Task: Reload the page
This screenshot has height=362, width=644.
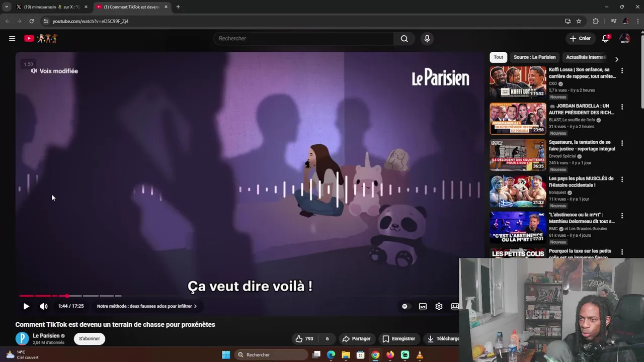Action: [x=31, y=21]
